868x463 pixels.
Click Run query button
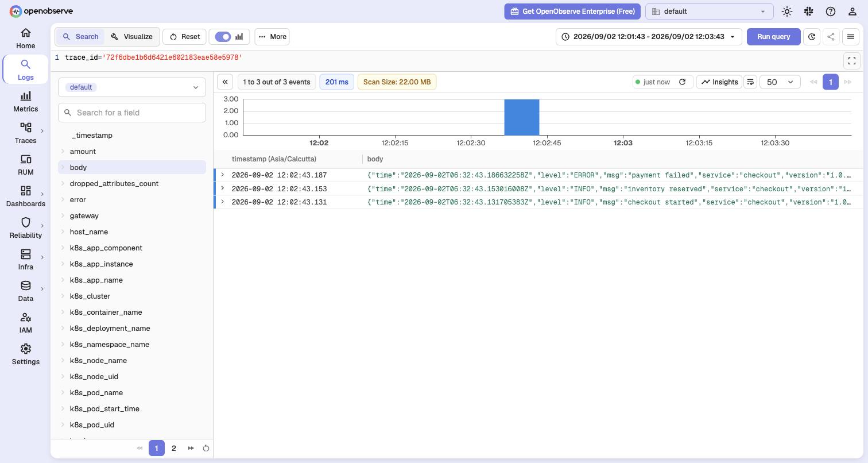(x=774, y=37)
